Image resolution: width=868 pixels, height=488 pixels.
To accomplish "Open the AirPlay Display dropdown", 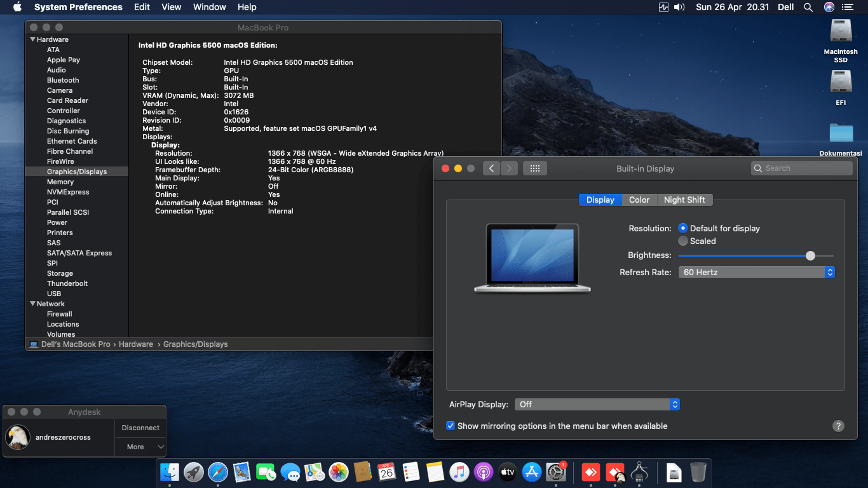I will coord(597,404).
